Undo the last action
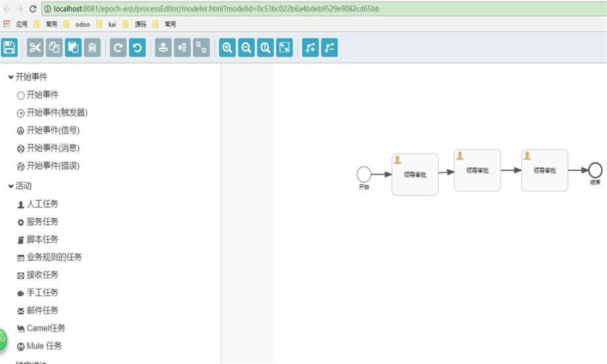The height and width of the screenshot is (364, 607). 137,48
